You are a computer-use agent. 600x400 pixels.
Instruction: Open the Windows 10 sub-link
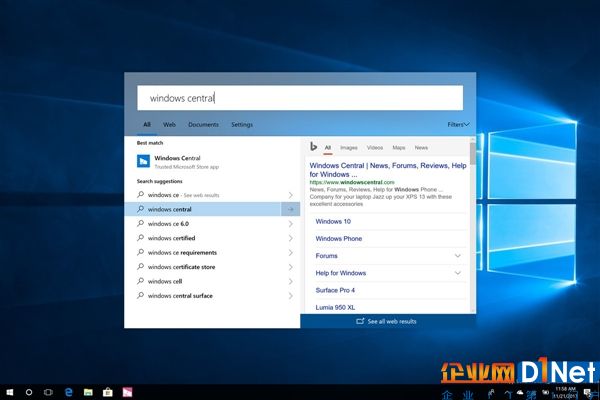(333, 221)
